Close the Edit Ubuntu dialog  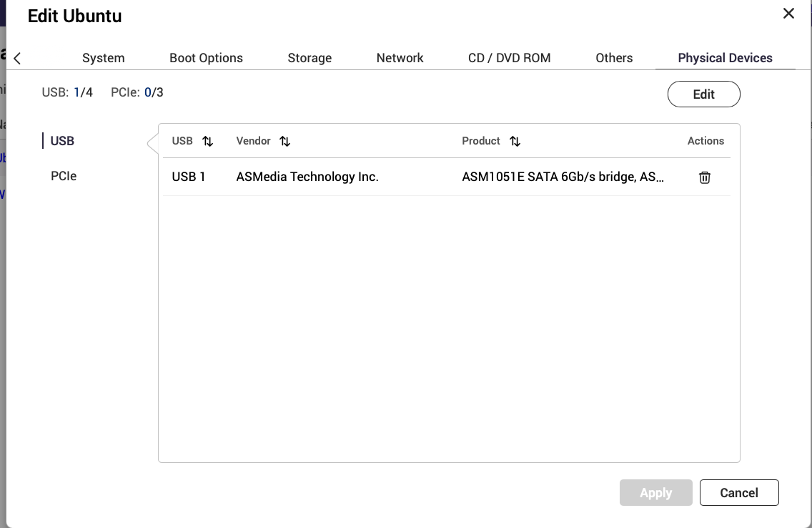pos(788,14)
